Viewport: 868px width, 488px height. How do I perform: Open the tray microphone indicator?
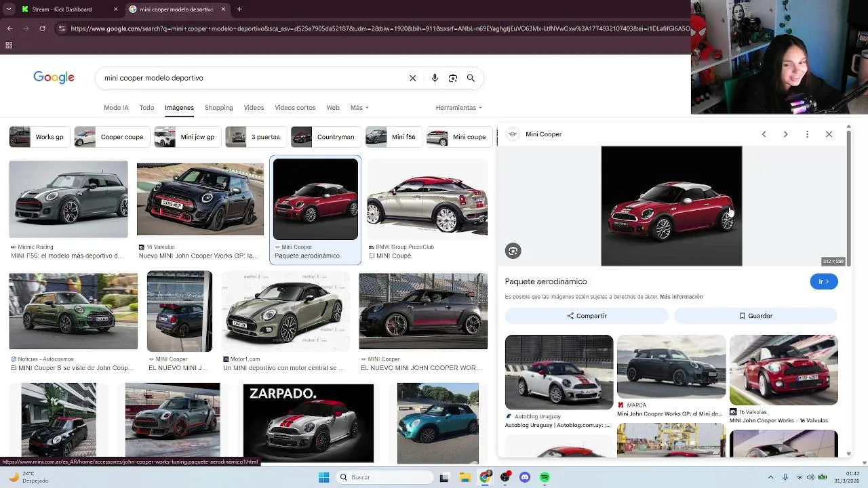785,477
